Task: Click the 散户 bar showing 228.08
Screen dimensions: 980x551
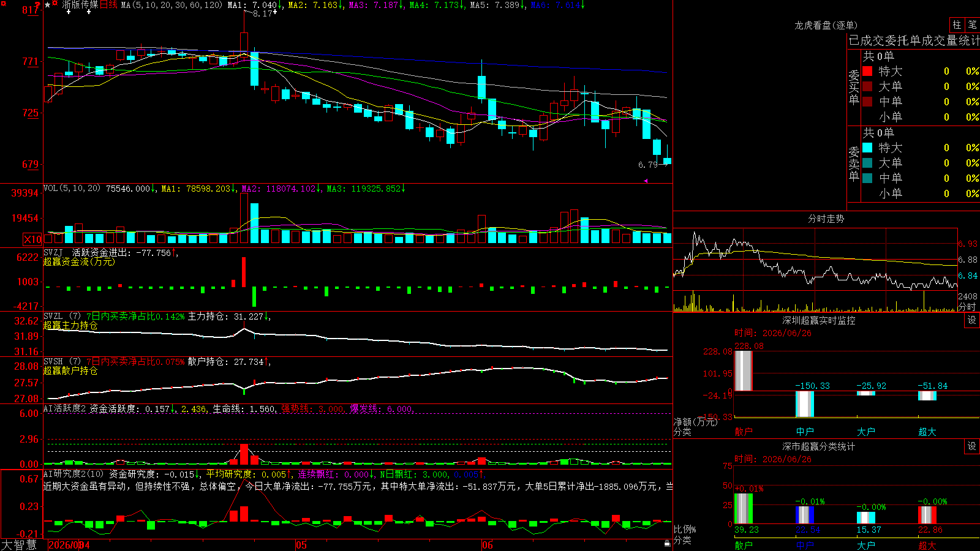Action: point(743,370)
